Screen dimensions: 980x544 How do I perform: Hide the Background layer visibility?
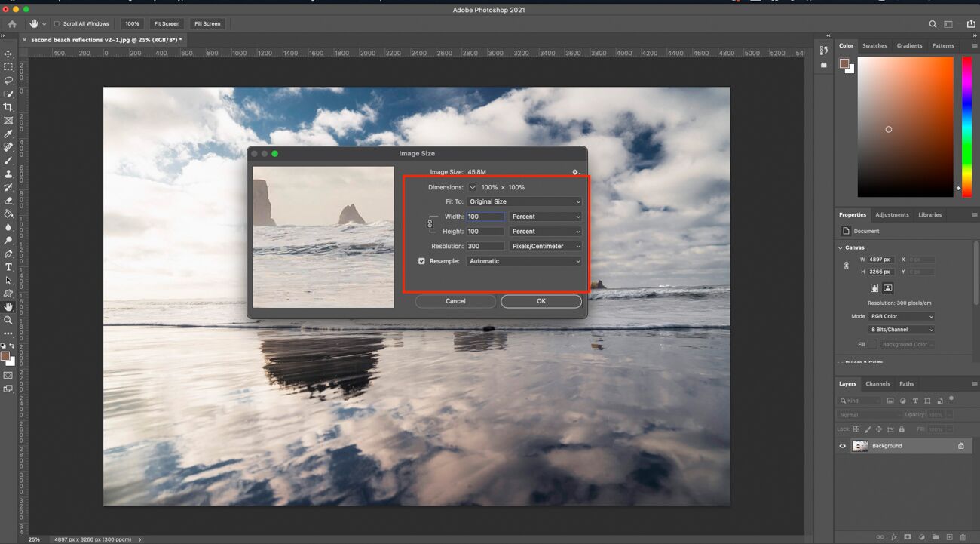pos(842,445)
